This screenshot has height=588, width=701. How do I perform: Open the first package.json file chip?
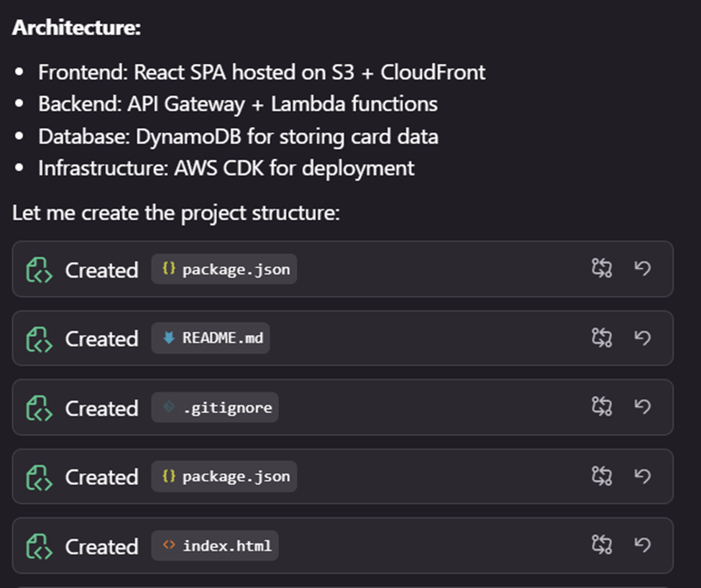224,270
